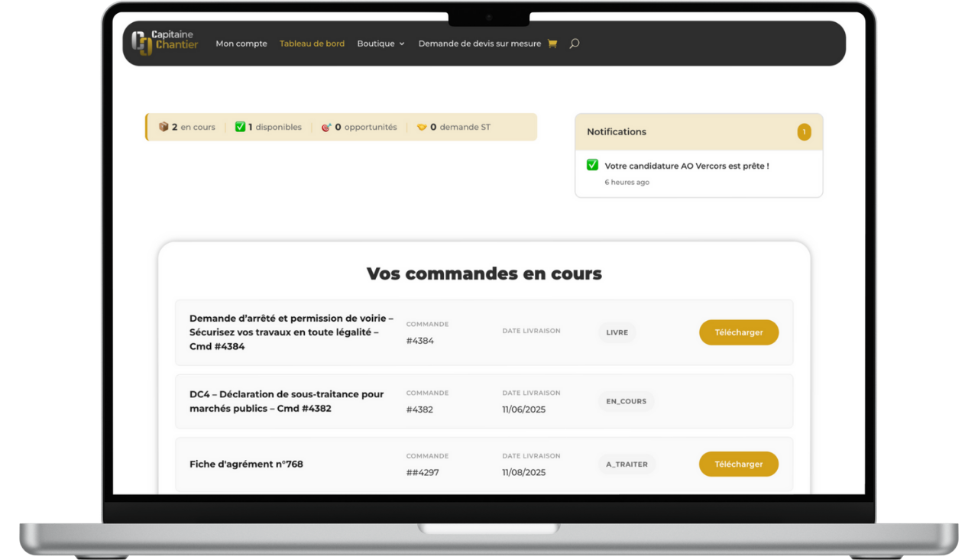Click the notifications count badge
The width and height of the screenshot is (978, 560).
click(x=804, y=132)
